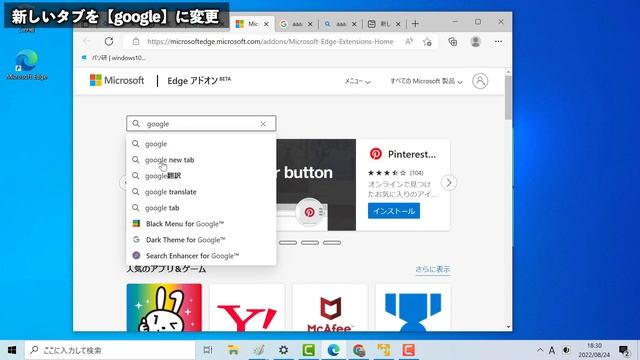
Task: Open Search Enhancer for Google extension
Action: tap(201, 256)
